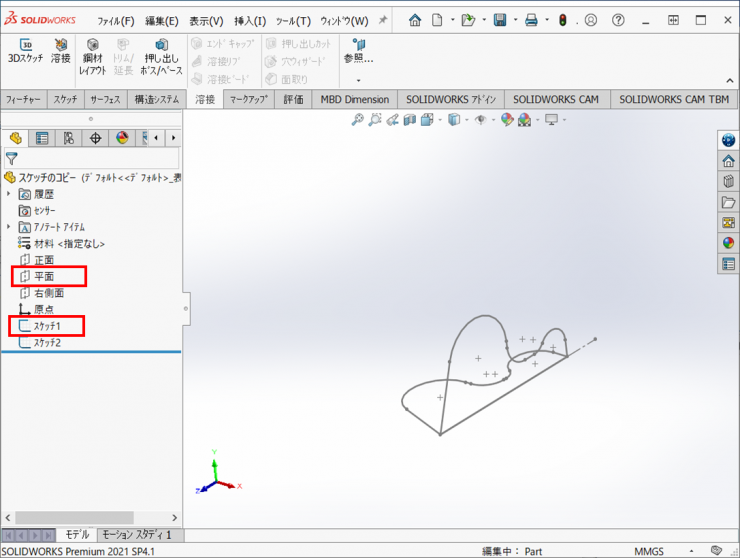Image resolution: width=740 pixels, height=558 pixels.
Task: Open the 挿入(I) menu
Action: (249, 21)
